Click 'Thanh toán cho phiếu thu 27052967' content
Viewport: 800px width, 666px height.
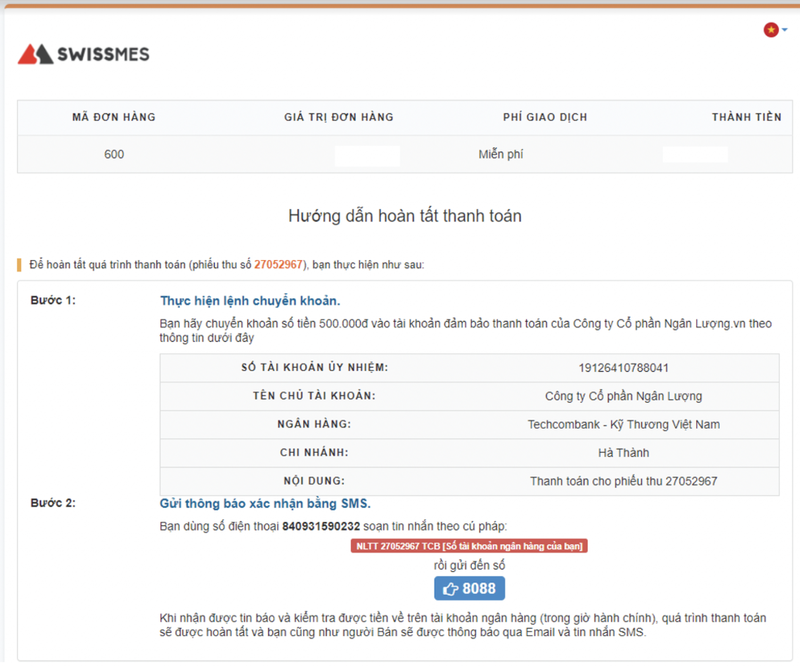(623, 481)
